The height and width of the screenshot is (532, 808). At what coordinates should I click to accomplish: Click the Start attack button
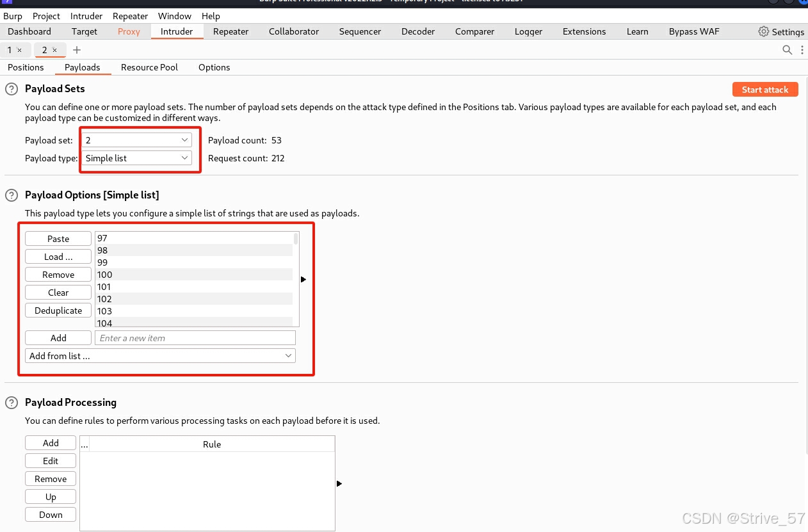(x=765, y=90)
